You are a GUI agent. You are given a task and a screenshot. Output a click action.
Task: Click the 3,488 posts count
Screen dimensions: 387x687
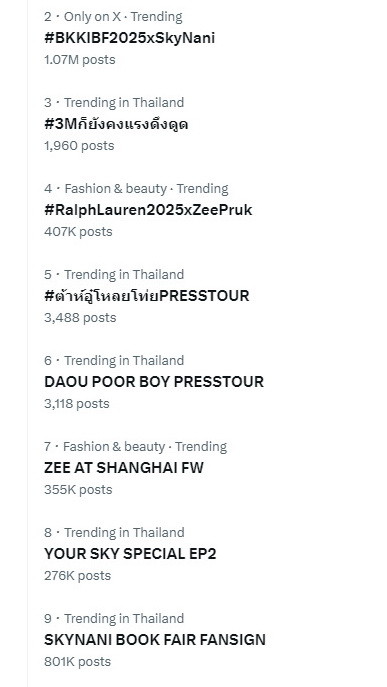(80, 317)
